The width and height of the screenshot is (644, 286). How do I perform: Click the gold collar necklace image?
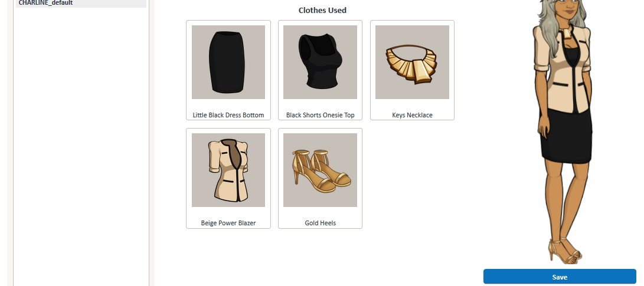(412, 62)
